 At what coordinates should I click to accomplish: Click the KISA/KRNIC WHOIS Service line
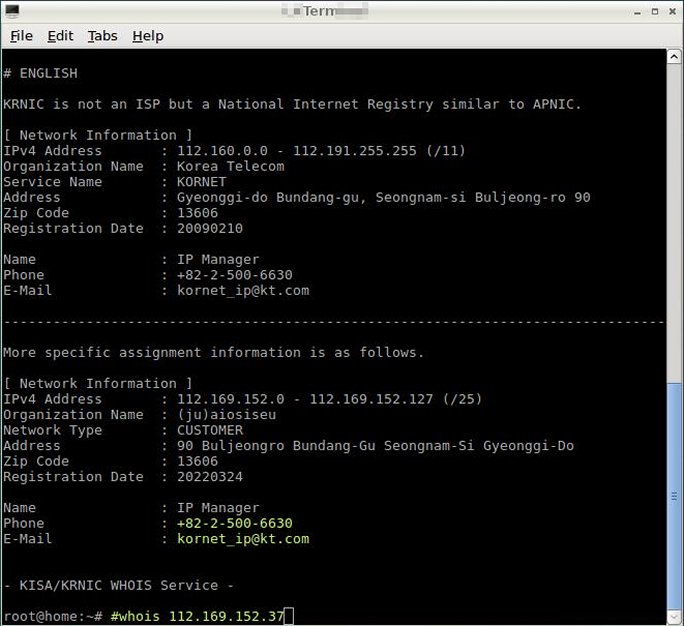point(118,585)
